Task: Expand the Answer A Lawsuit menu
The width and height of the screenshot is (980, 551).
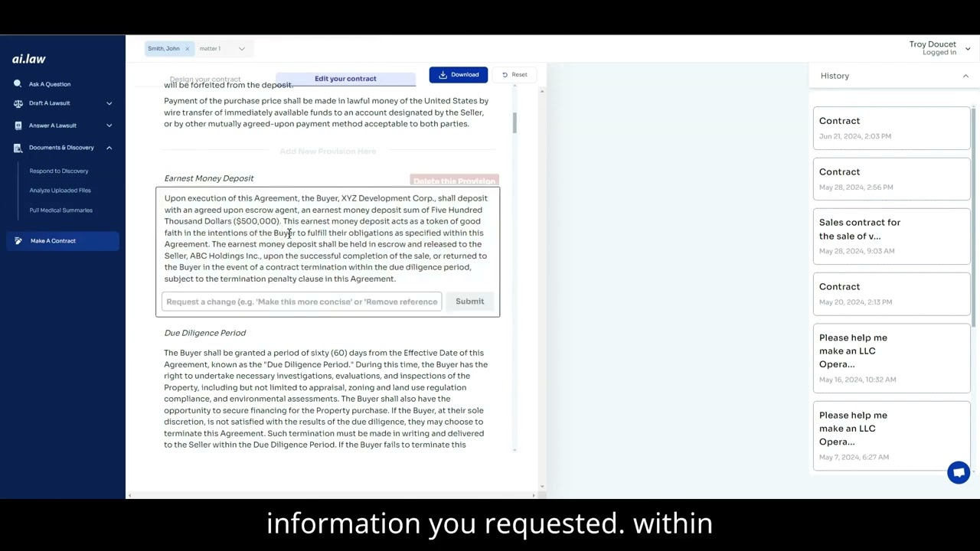Action: point(109,125)
